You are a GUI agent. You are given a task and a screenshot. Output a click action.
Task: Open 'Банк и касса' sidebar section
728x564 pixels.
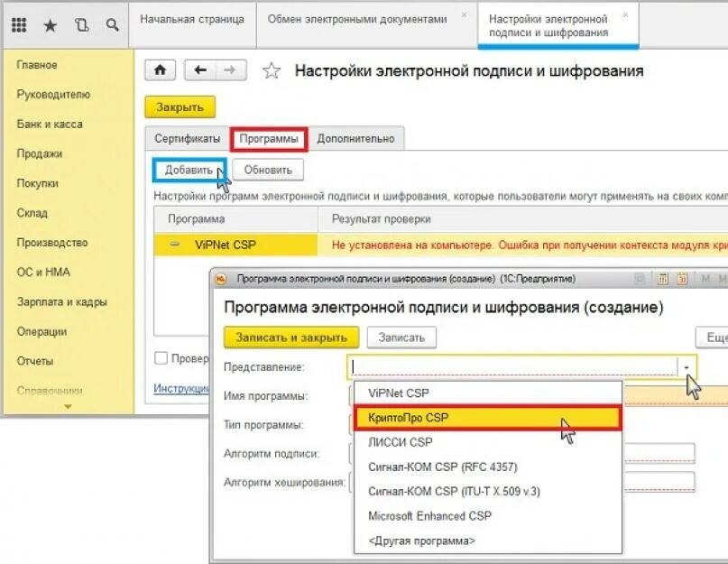click(50, 124)
